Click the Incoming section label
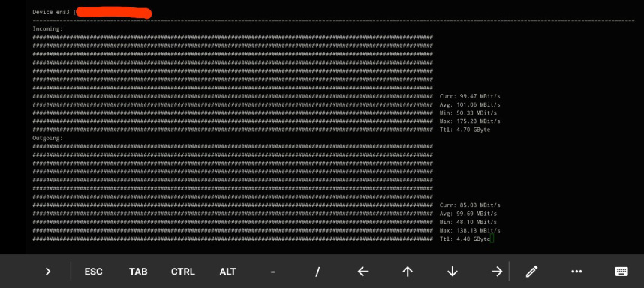Image resolution: width=644 pixels, height=288 pixels. [47, 28]
